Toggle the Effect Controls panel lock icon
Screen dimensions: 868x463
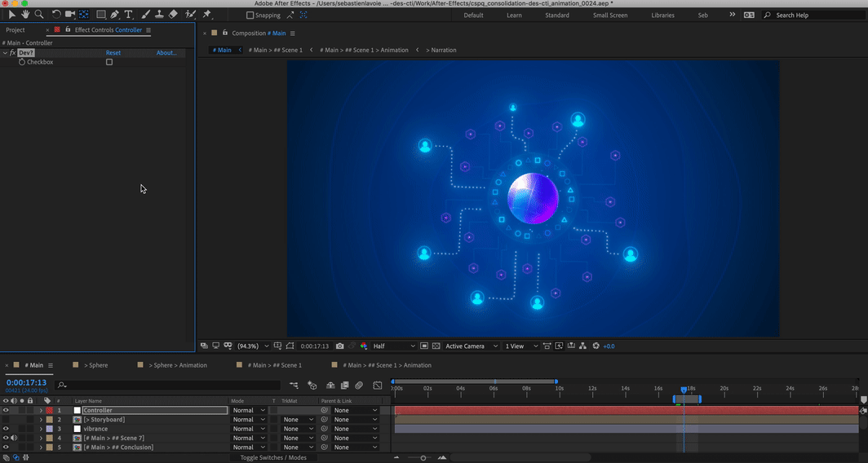(x=68, y=29)
